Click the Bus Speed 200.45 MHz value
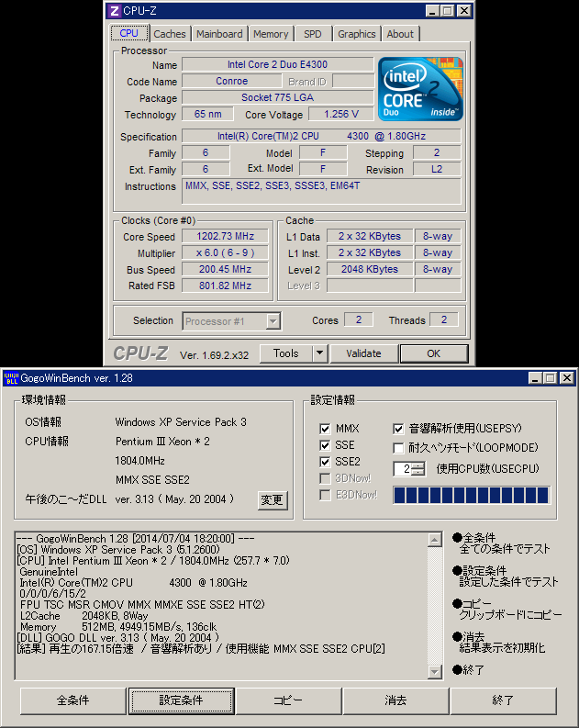Screen dimensions: 579x728 pos(225,269)
